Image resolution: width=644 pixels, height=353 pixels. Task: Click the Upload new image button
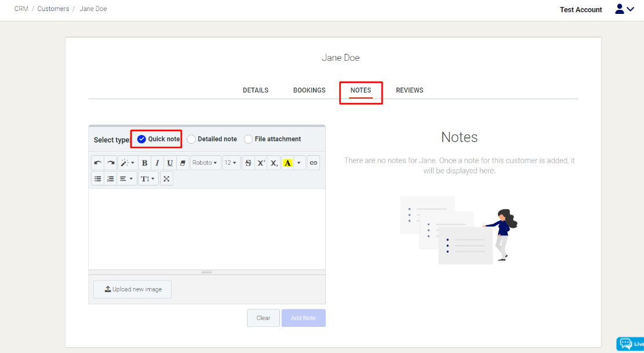tap(132, 289)
